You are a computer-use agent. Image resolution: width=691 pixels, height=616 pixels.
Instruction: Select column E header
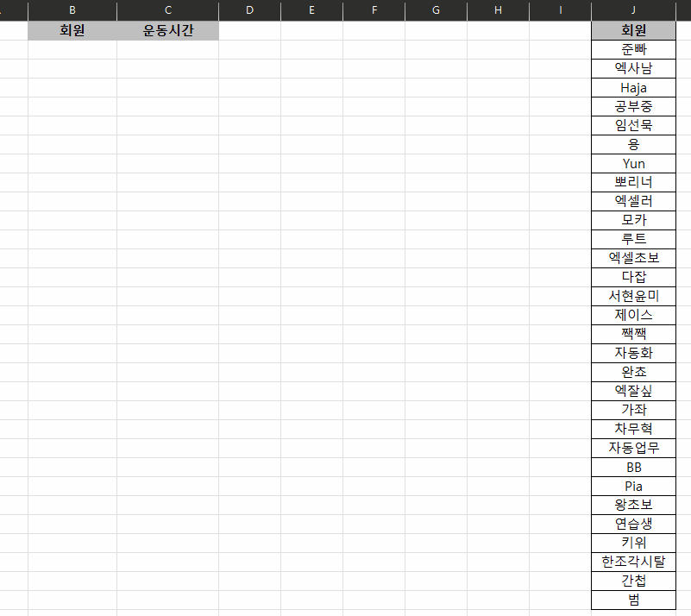(x=312, y=10)
